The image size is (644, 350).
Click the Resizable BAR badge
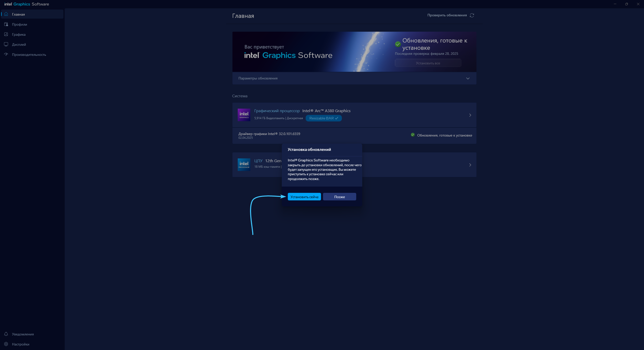pyautogui.click(x=324, y=118)
